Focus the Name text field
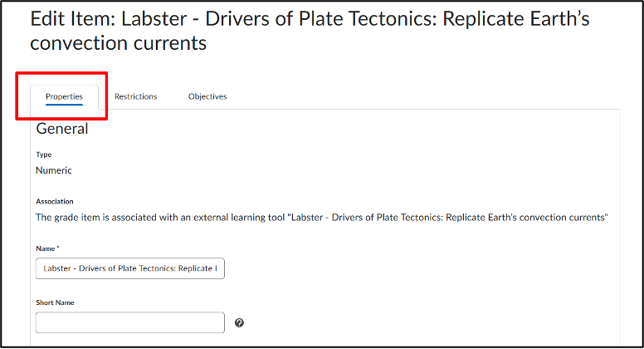Viewport: 644px width, 349px height. 130,268
